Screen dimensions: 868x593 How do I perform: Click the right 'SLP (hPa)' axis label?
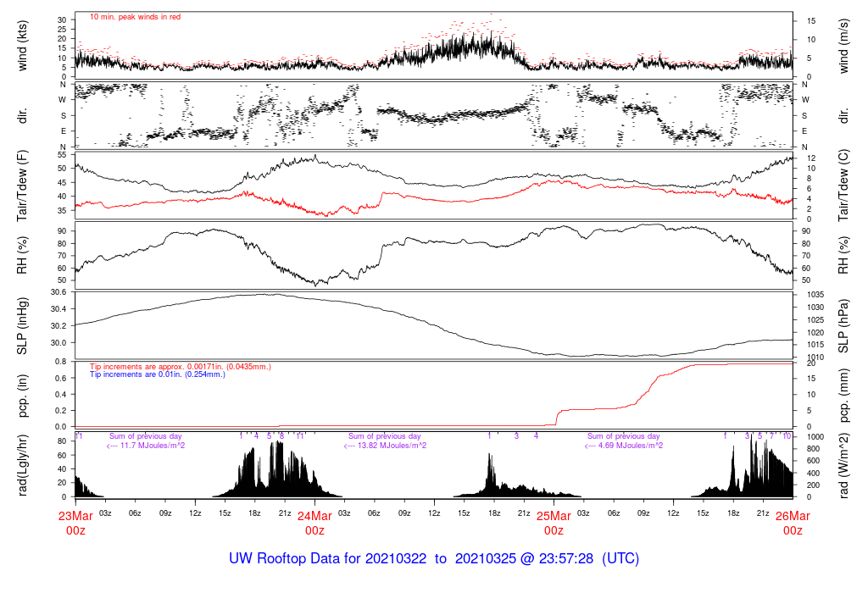(843, 326)
